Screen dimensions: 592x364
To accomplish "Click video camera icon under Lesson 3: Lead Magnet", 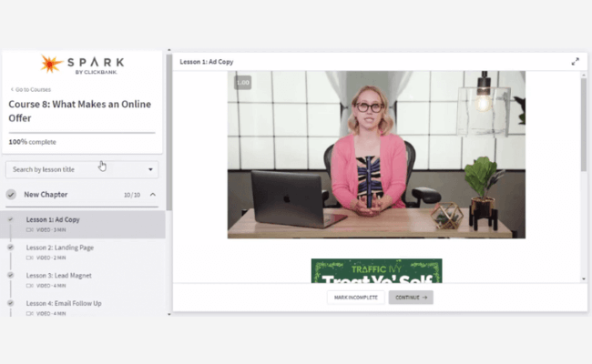I will (x=30, y=286).
